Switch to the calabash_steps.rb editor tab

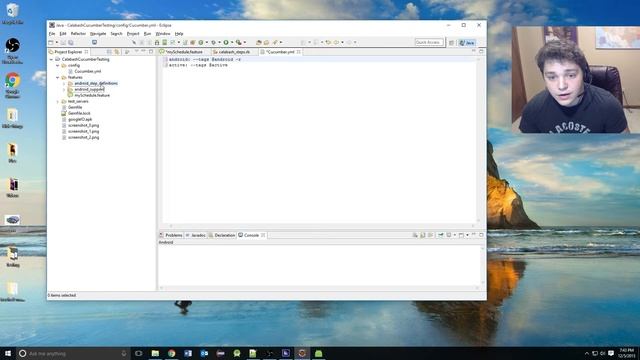click(x=234, y=52)
